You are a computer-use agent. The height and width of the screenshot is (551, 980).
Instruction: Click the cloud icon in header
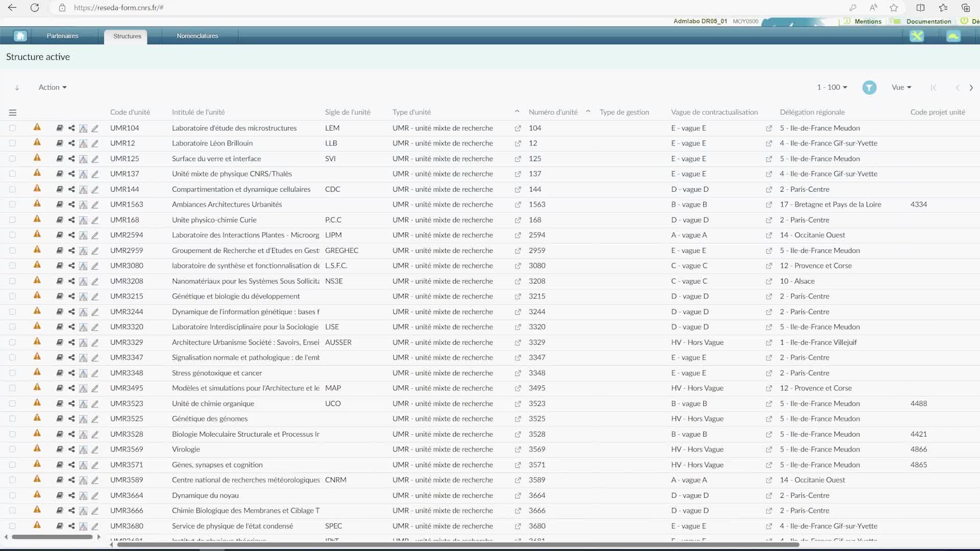click(953, 36)
